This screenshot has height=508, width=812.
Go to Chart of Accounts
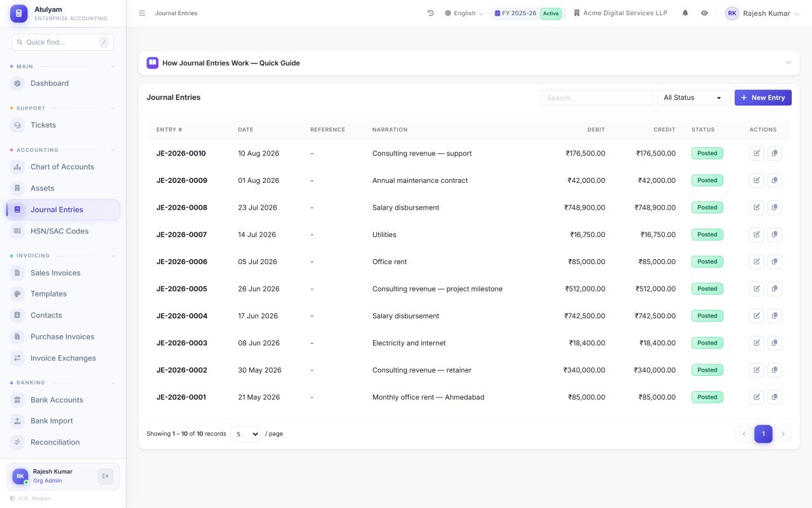click(x=63, y=167)
